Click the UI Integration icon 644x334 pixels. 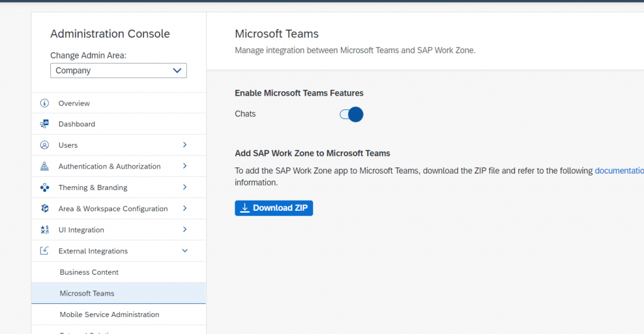pyautogui.click(x=45, y=230)
